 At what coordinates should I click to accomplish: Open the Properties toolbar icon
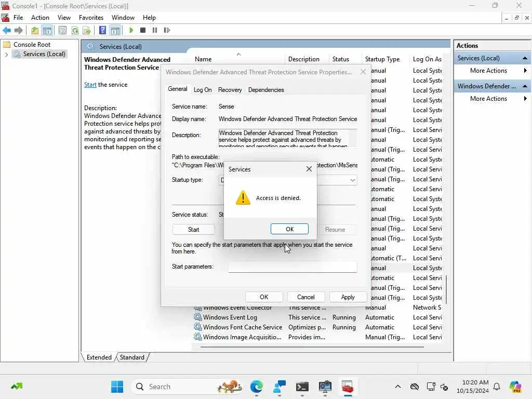pos(62,30)
